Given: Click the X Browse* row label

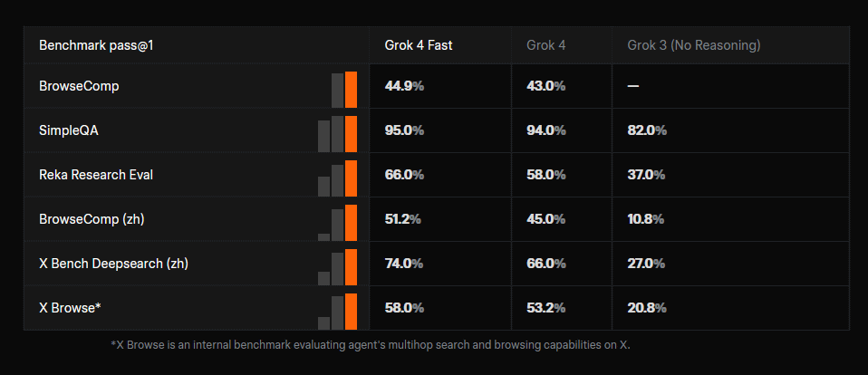Looking at the screenshot, I should coord(70,308).
